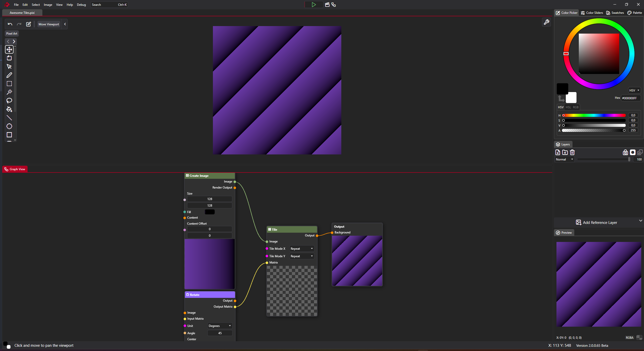Switch color sliders to RGB mode
Viewport: 644px width, 351px height.
point(576,107)
